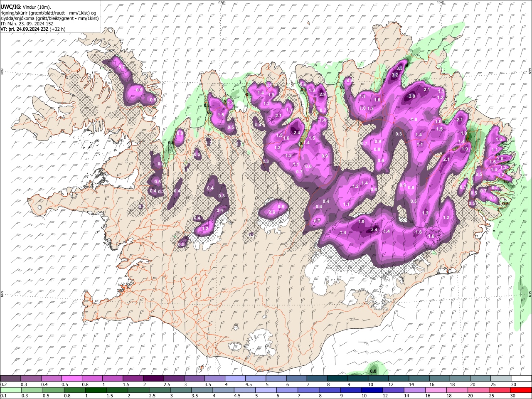The width and height of the screenshot is (532, 399).
Task: Click the 3.0 snowfall value on the map
Action: pos(412,96)
